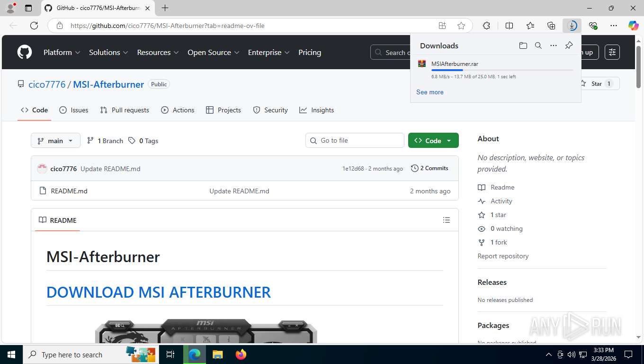Click See more in Downloads panel

[430, 92]
